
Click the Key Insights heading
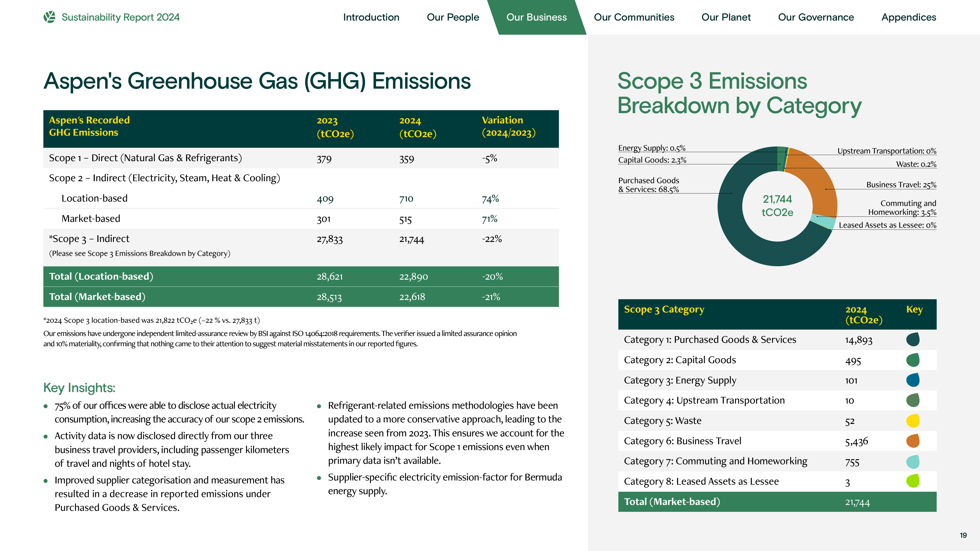click(79, 388)
